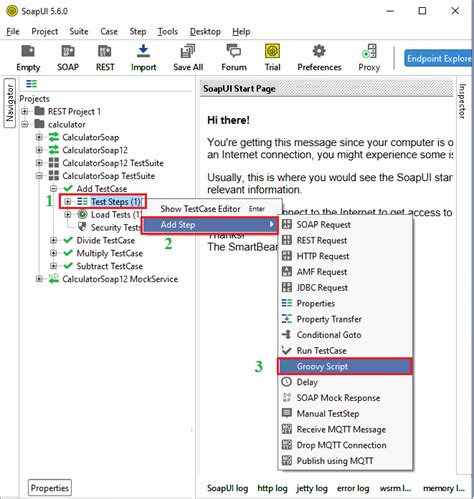The height and width of the screenshot is (499, 474).
Task: Expand the REST Project 1 node
Action: click(25, 111)
